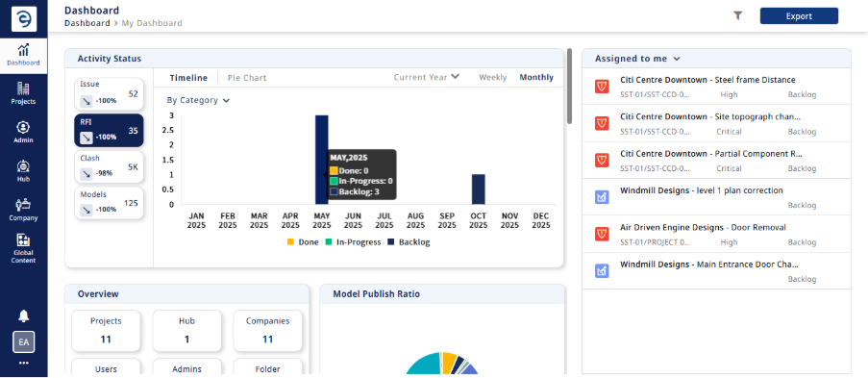The height and width of the screenshot is (378, 868).
Task: Click the Dashboard breadcrumb link
Action: 87,23
